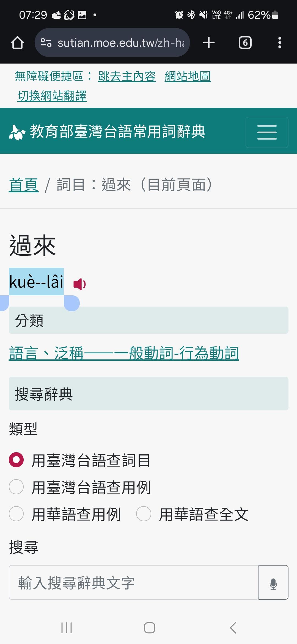The image size is (297, 644).
Task: Open a new browser tab
Action: click(209, 43)
